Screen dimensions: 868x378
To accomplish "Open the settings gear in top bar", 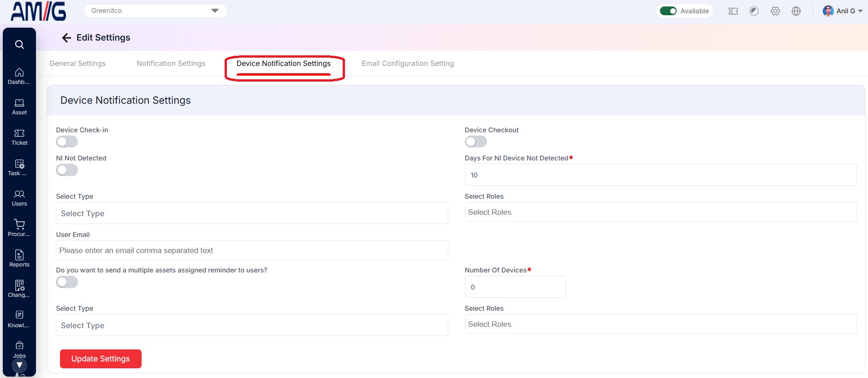I will click(775, 11).
